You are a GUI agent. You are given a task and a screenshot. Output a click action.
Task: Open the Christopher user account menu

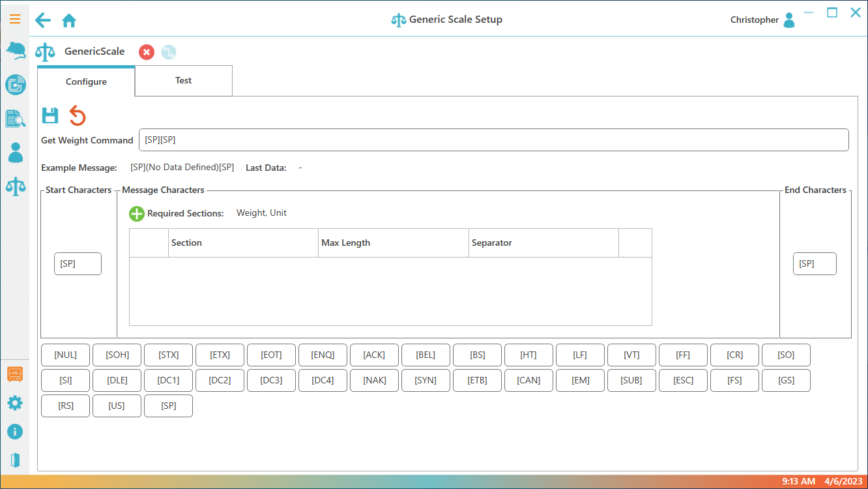[x=762, y=20]
